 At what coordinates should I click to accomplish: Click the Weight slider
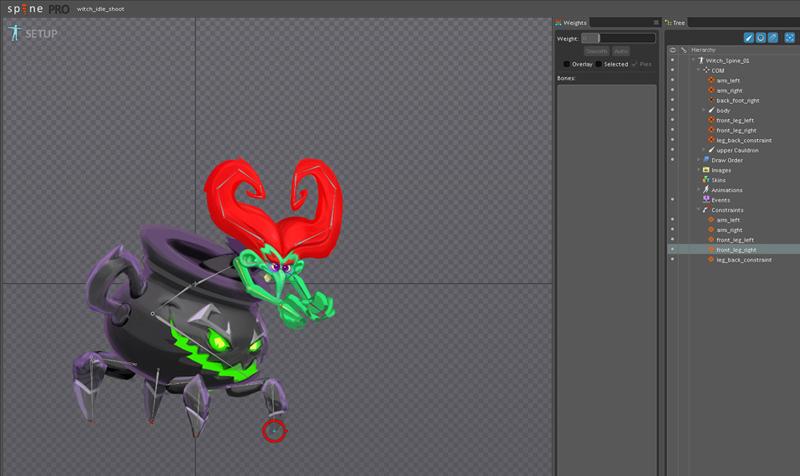coord(618,38)
